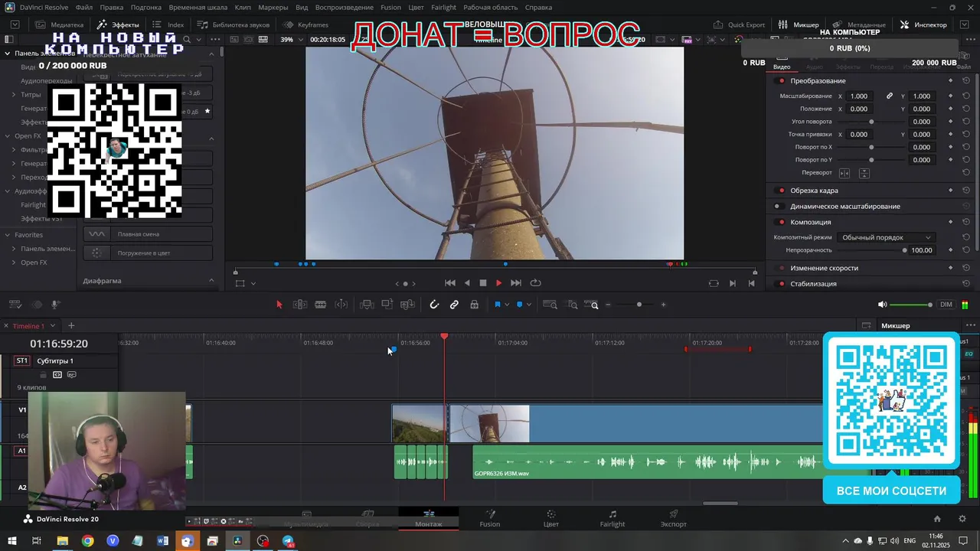Viewport: 980px width, 551px height.
Task: Click the flip vertical Переворот icon
Action: coord(864,173)
